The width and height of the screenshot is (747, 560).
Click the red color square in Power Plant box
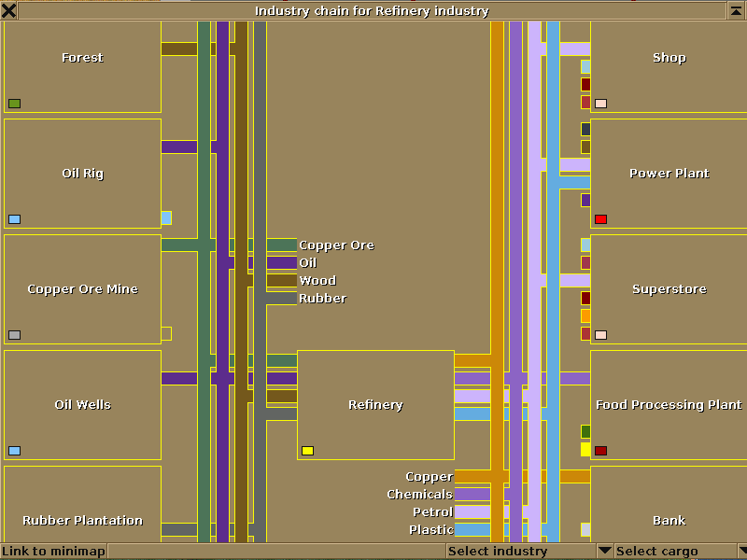600,219
